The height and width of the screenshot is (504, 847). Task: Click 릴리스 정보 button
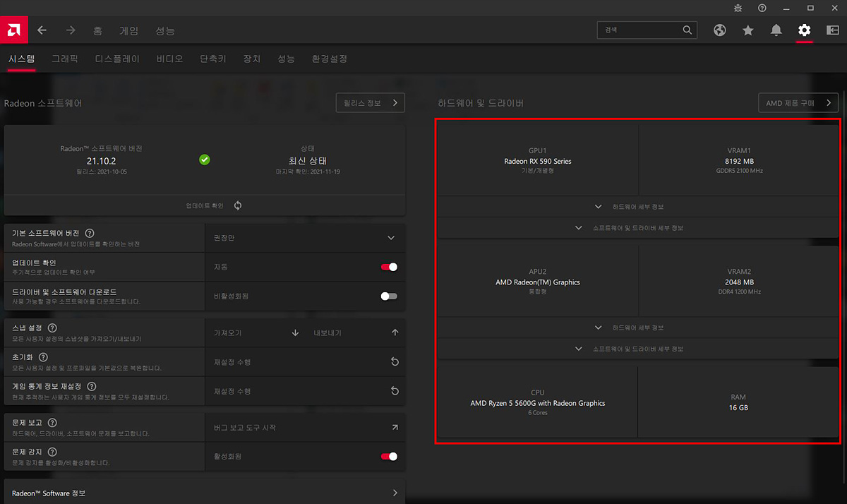coord(371,103)
